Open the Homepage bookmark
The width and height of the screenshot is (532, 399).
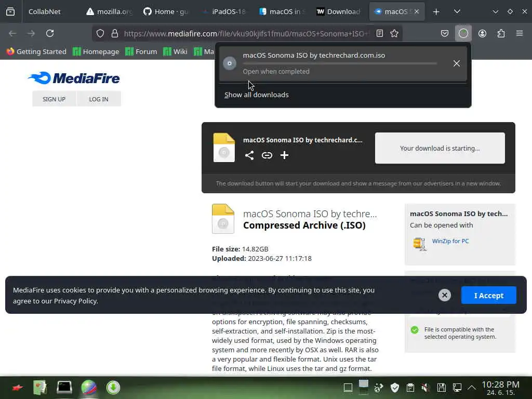click(96, 51)
